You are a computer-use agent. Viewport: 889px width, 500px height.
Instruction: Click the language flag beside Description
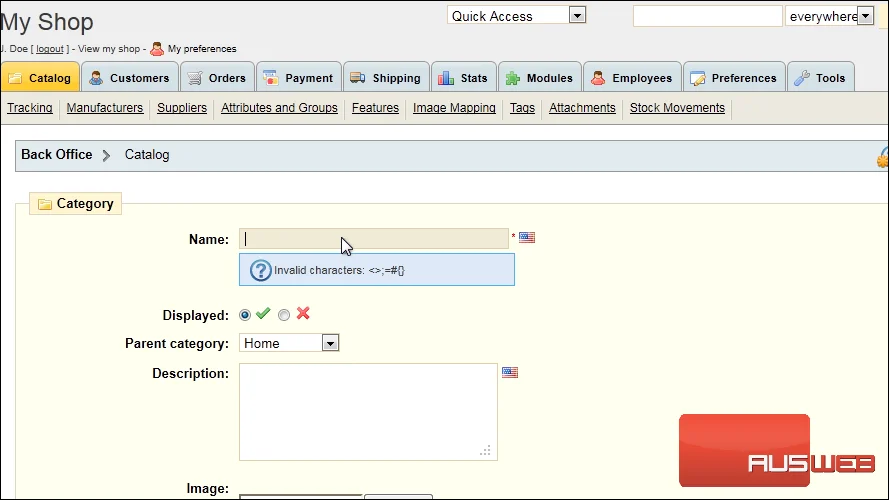(x=510, y=372)
